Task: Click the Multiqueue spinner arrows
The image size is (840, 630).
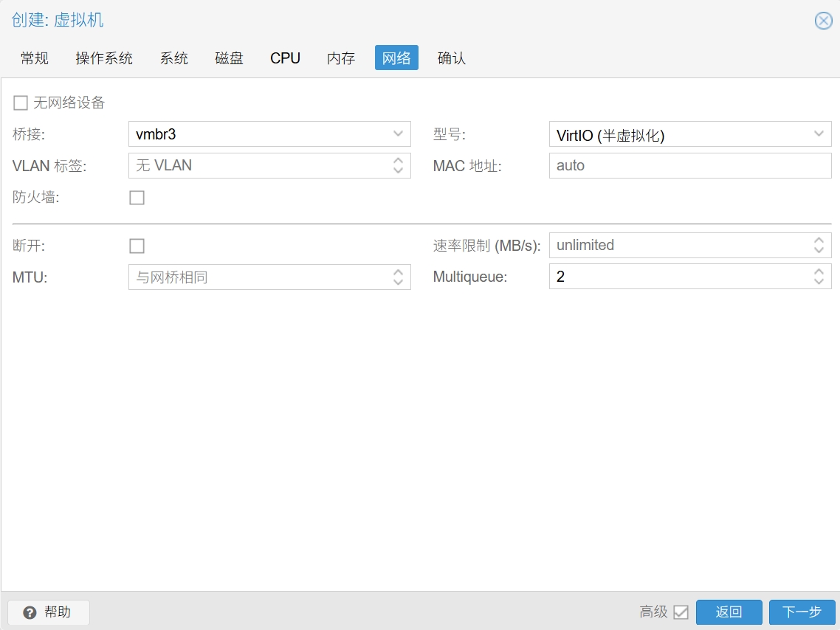Action: click(819, 277)
